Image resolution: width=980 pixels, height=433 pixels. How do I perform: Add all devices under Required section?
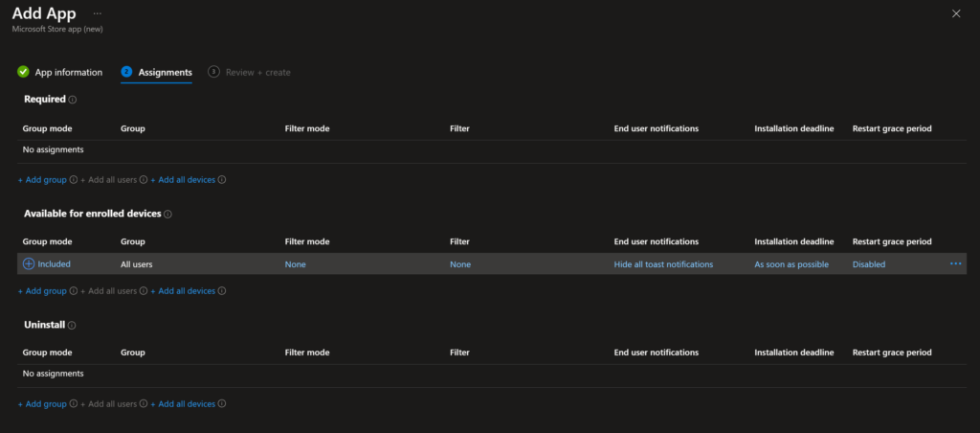click(183, 179)
